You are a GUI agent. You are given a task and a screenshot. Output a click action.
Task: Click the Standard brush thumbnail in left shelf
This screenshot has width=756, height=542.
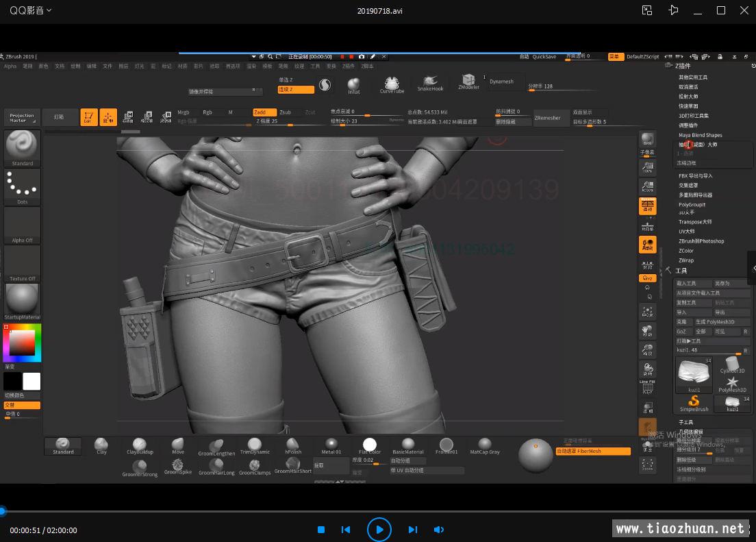(22, 148)
